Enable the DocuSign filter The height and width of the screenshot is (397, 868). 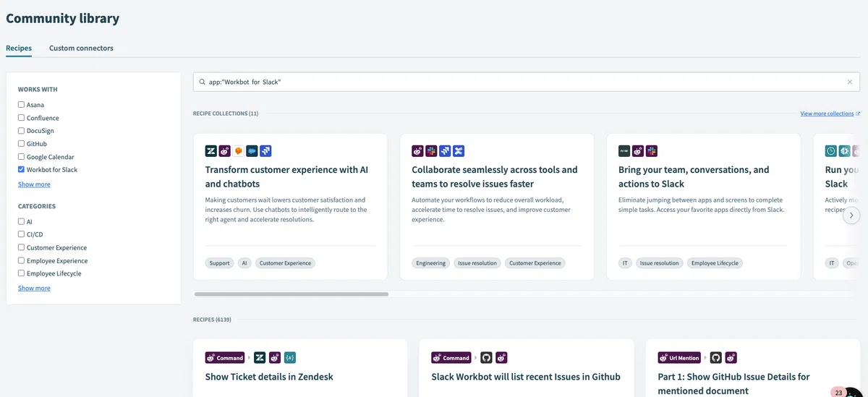(21, 131)
